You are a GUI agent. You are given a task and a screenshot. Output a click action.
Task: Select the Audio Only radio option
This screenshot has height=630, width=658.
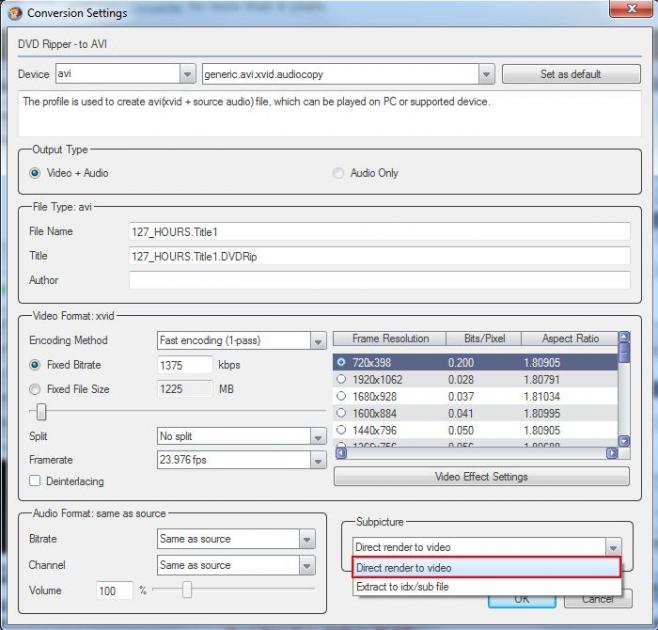point(339,173)
